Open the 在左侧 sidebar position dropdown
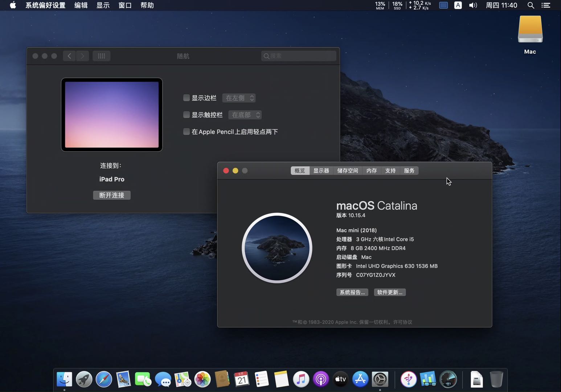The height and width of the screenshot is (392, 561). (239, 98)
